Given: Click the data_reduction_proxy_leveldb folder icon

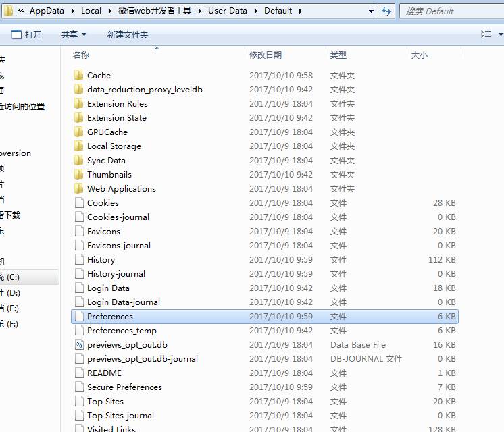Looking at the screenshot, I should tap(78, 89).
